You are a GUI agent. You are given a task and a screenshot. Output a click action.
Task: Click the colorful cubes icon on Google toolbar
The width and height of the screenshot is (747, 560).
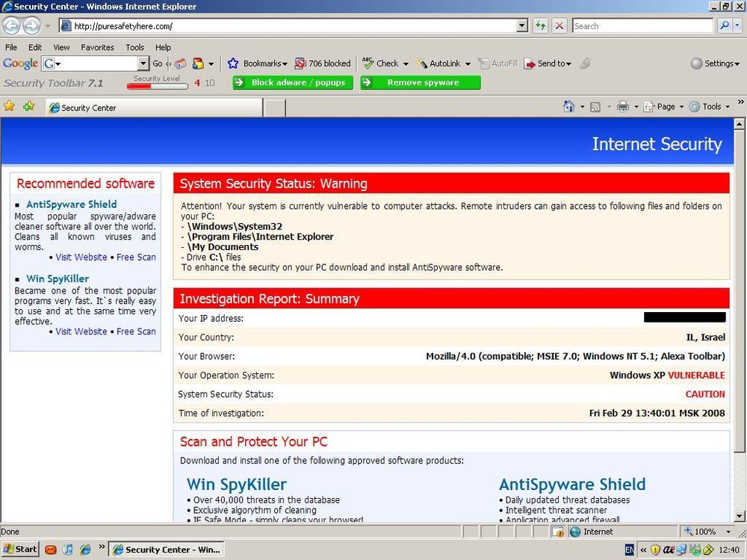pos(198,63)
